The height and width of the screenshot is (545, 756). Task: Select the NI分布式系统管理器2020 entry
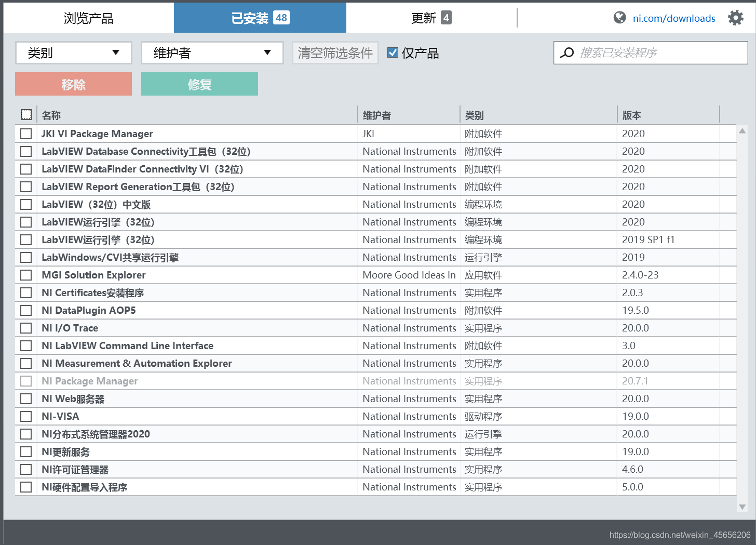[x=96, y=434]
